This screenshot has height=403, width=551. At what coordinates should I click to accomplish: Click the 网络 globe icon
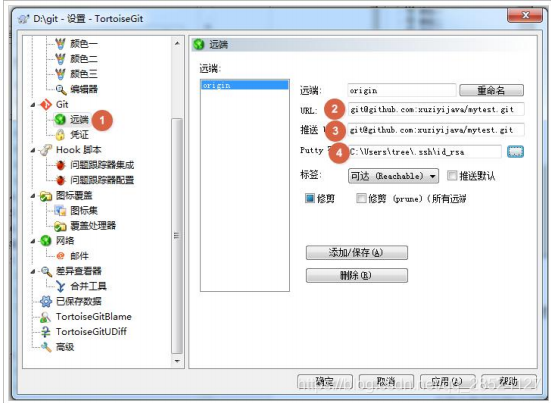point(46,241)
